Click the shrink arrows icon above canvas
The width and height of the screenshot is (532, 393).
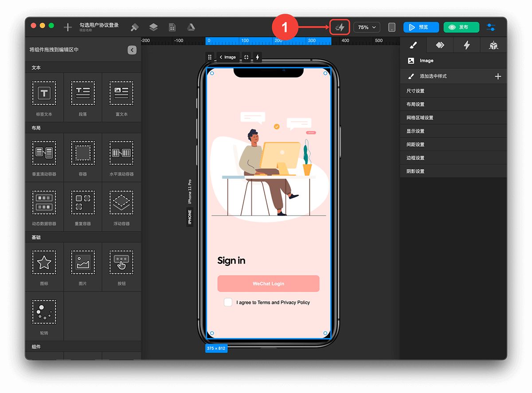(246, 57)
